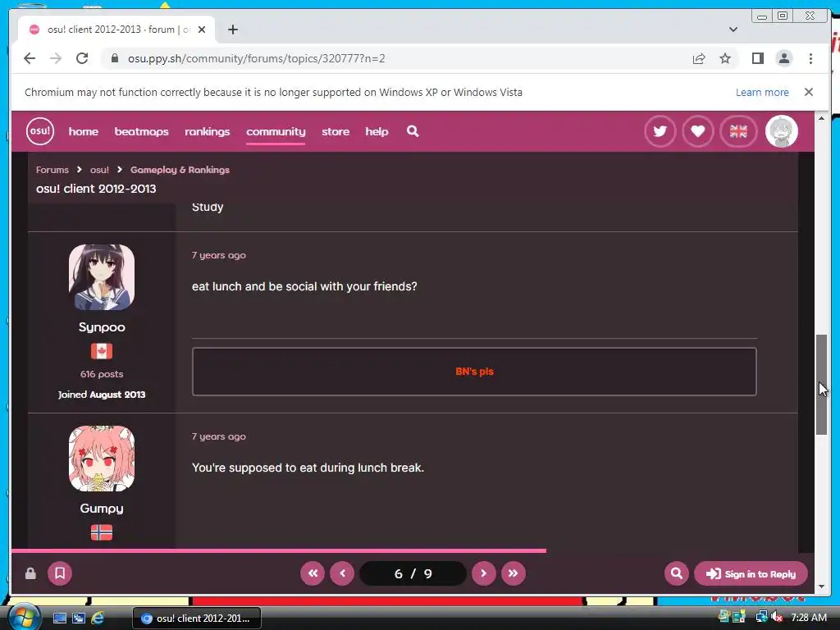The image size is (840, 630).
Task: Click the address bar URL
Action: click(x=257, y=58)
